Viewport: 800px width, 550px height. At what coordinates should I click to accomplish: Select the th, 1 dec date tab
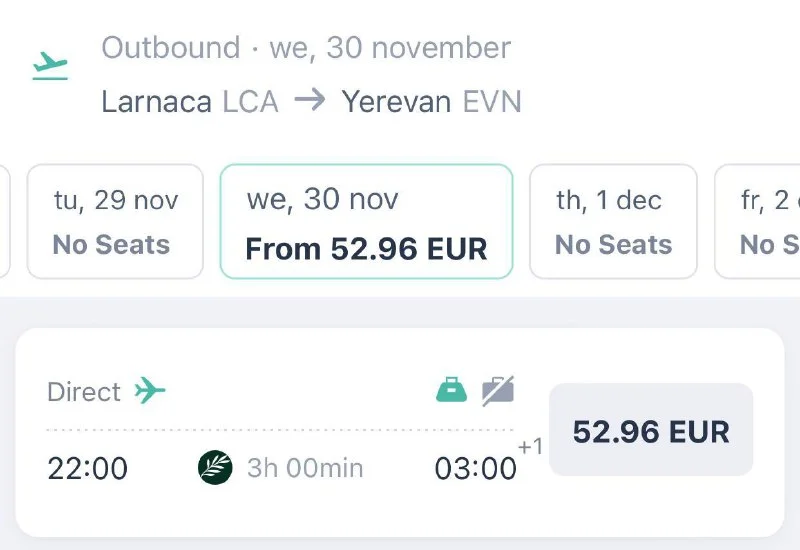(x=612, y=221)
